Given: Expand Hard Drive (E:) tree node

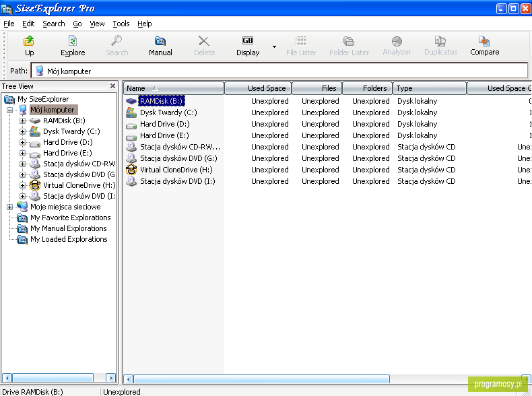Looking at the screenshot, I should coord(22,153).
